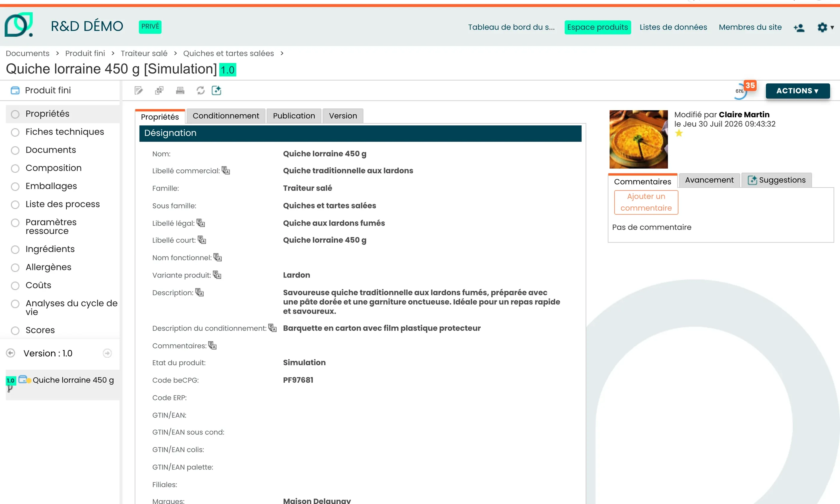The height and width of the screenshot is (504, 840).
Task: Click the favorite star under modification date
Action: click(x=679, y=133)
